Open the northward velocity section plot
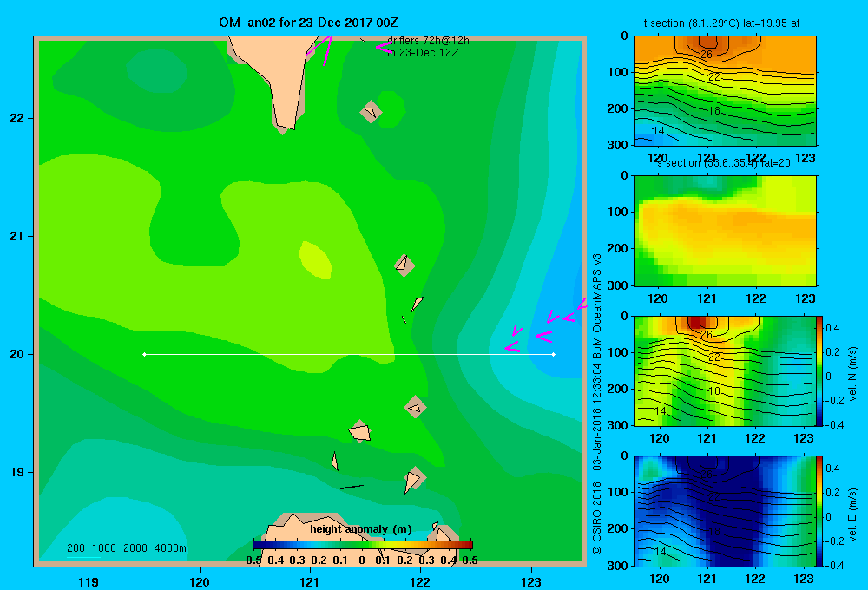 point(725,370)
